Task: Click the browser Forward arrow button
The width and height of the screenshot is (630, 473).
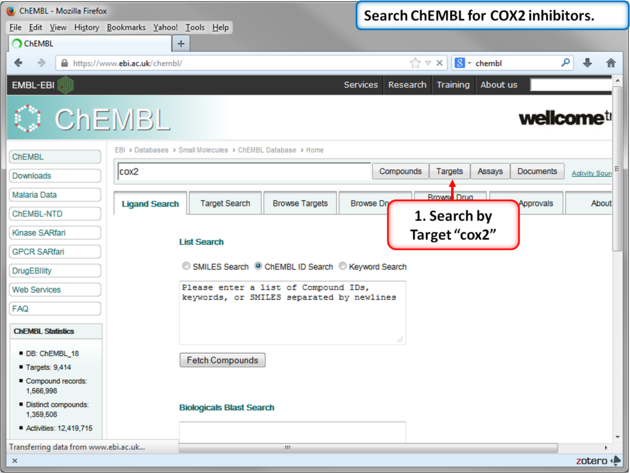Action: [x=41, y=63]
